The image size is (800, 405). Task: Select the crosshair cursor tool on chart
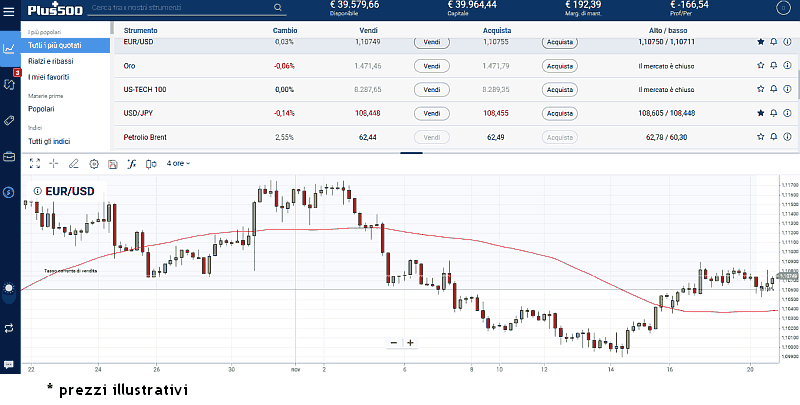point(54,162)
